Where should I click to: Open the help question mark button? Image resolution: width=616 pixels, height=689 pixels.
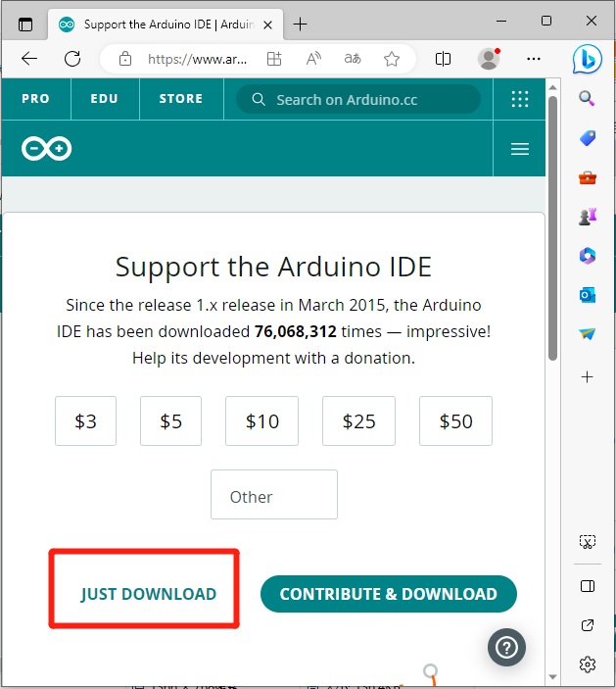tap(506, 647)
